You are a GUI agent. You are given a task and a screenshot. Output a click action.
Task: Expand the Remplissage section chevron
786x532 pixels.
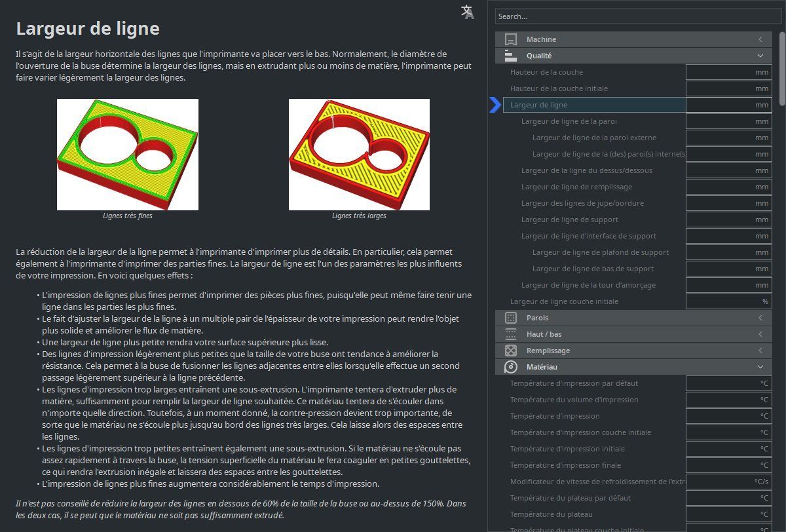point(760,351)
